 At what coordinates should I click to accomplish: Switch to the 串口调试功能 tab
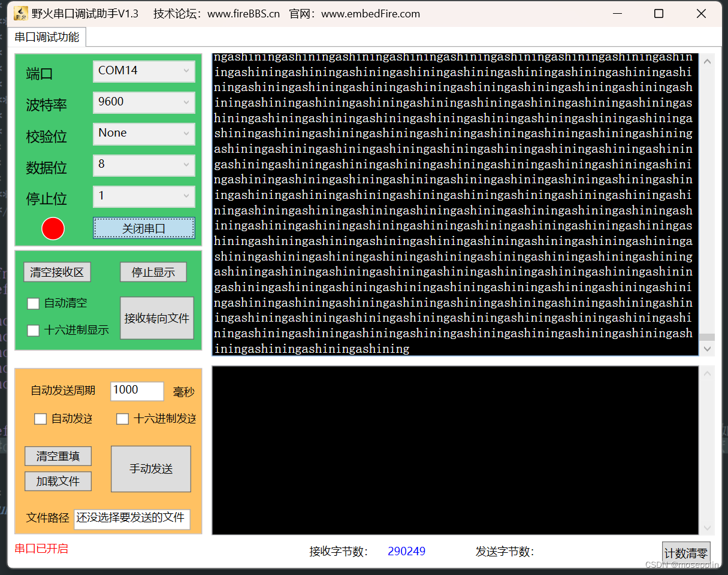coord(47,37)
